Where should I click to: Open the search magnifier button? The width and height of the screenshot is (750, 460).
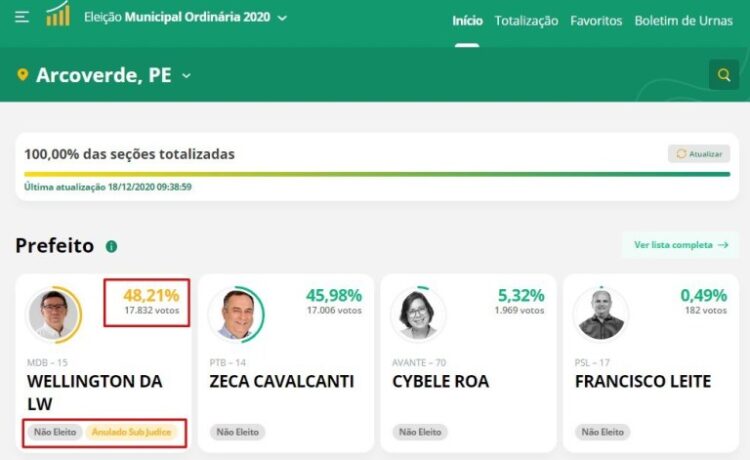pos(723,75)
